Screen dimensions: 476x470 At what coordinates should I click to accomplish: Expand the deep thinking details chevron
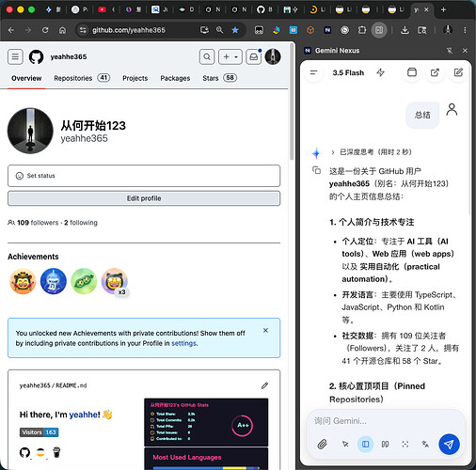pos(333,152)
